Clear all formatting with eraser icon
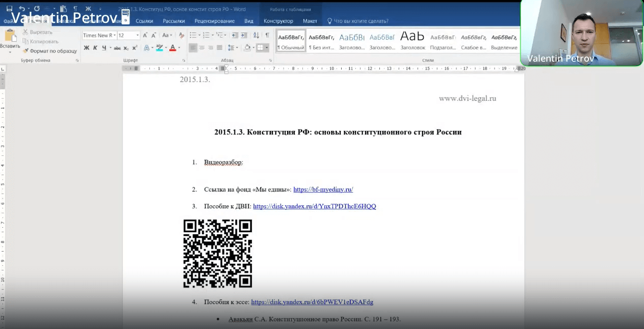This screenshot has height=329, width=644. point(182,35)
